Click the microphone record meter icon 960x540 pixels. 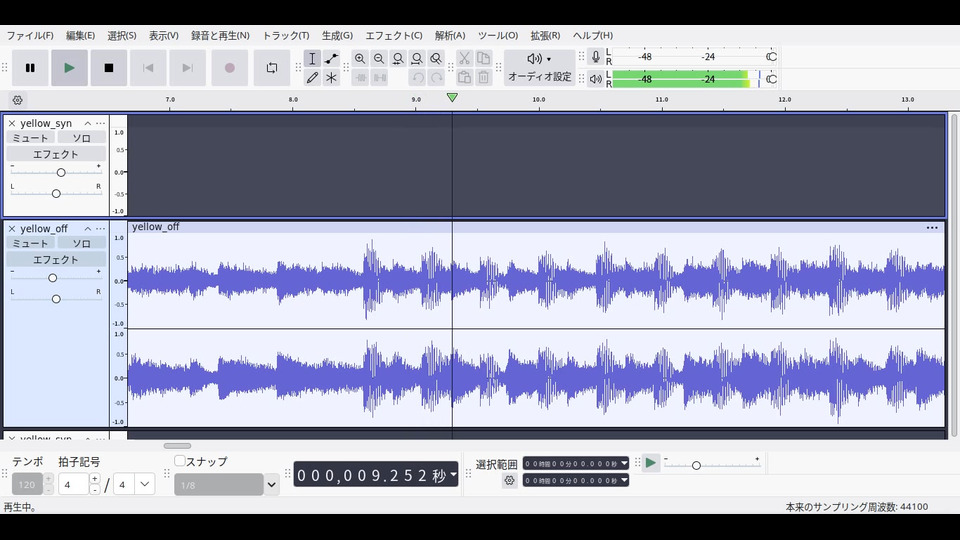596,57
